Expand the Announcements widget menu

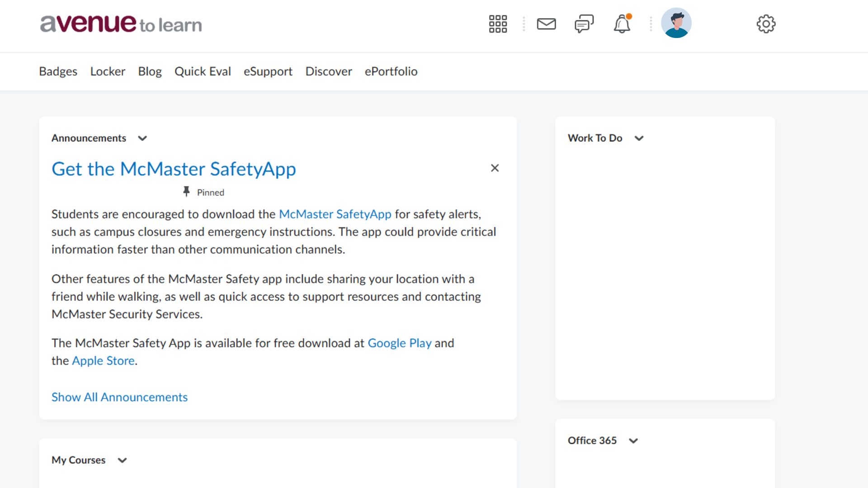coord(142,138)
